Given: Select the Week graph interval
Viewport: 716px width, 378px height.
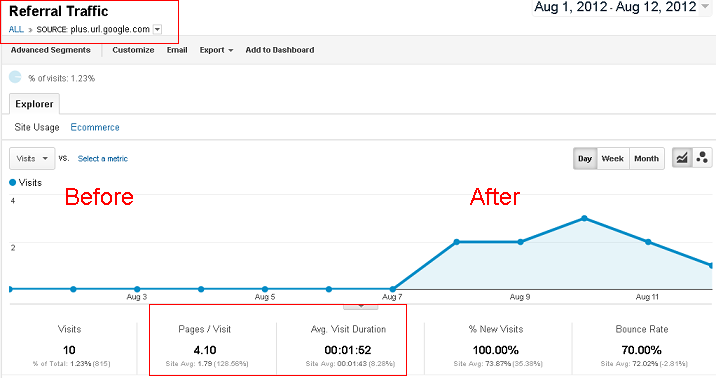Looking at the screenshot, I should pyautogui.click(x=613, y=158).
